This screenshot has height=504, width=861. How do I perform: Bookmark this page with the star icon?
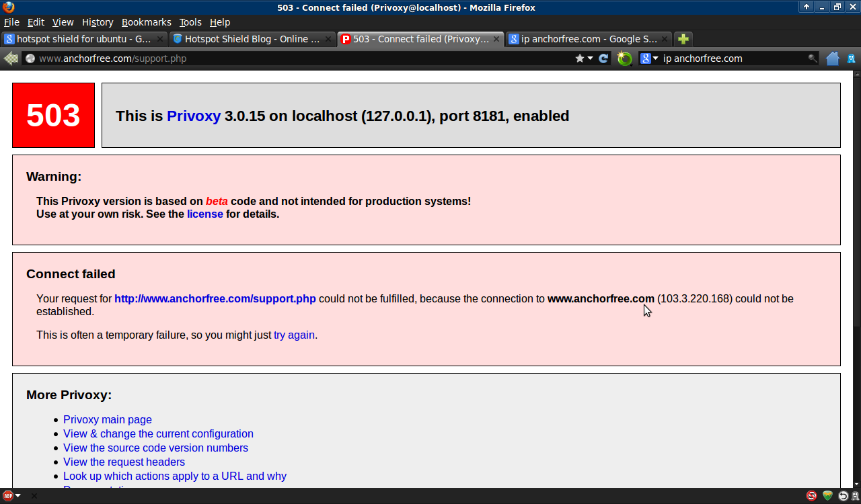[580, 58]
